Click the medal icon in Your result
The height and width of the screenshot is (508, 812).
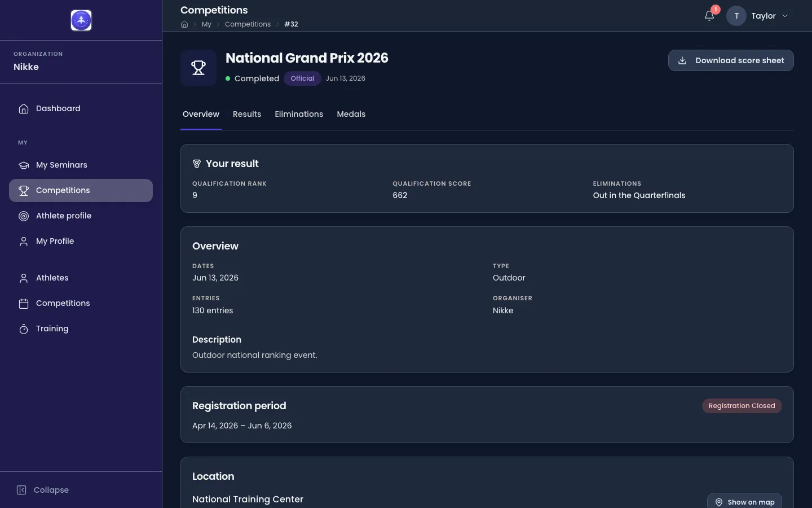coord(197,164)
